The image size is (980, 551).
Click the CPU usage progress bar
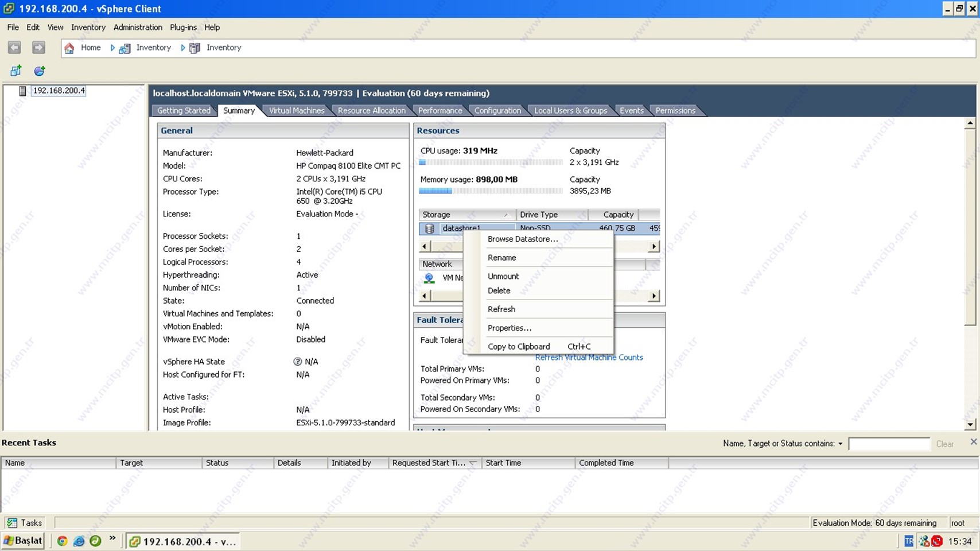pos(491,162)
